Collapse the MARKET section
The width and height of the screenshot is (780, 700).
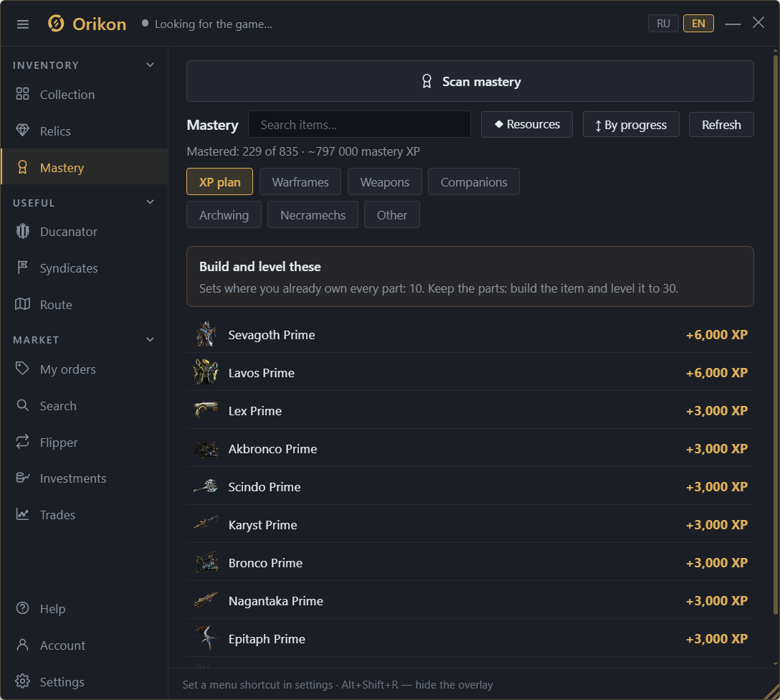coord(151,340)
